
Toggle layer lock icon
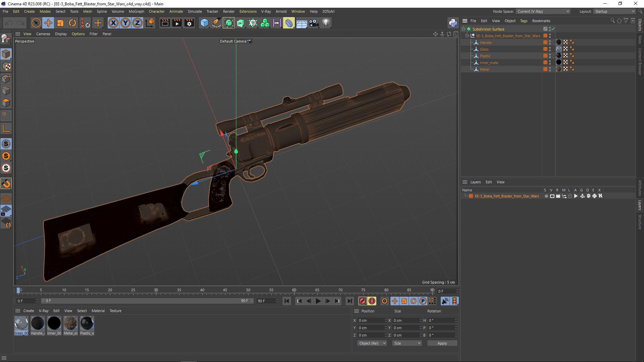[x=570, y=196]
